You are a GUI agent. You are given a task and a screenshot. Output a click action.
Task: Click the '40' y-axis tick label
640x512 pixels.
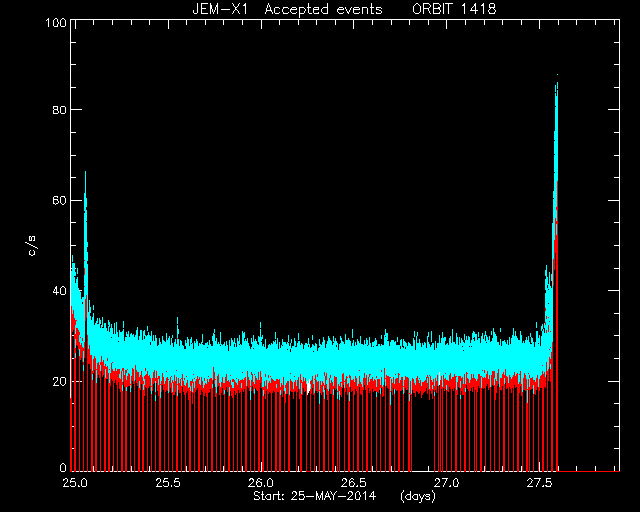tap(60, 291)
